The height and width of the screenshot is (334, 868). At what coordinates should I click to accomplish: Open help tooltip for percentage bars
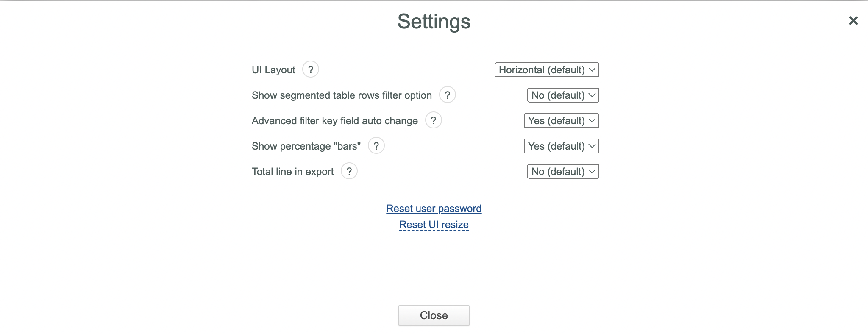(376, 145)
